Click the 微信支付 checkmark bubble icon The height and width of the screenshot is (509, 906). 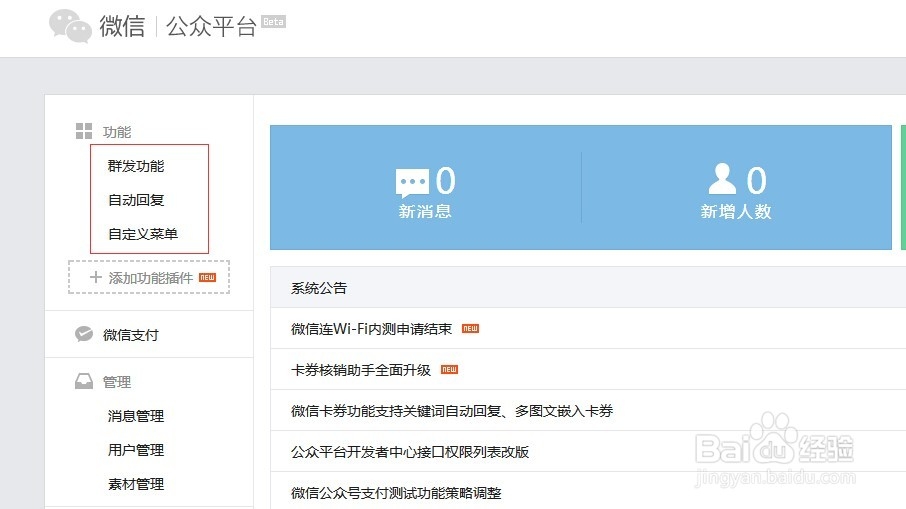coord(84,334)
